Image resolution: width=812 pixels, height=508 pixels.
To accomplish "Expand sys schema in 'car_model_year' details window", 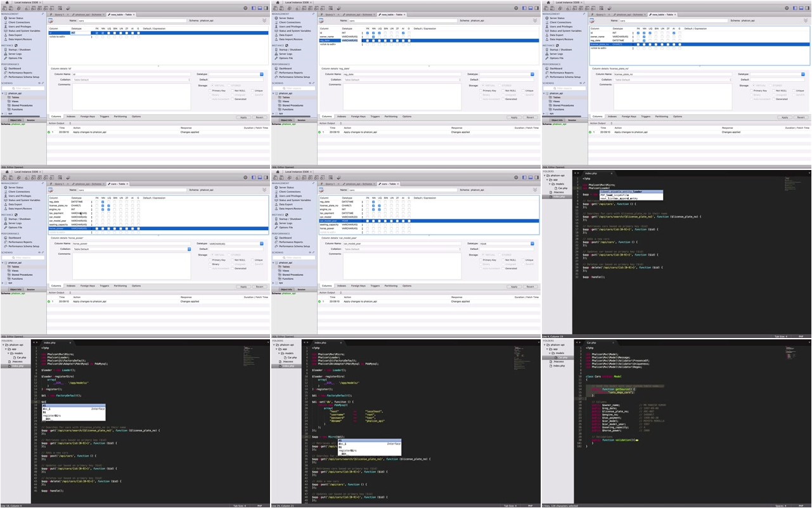I will (274, 283).
